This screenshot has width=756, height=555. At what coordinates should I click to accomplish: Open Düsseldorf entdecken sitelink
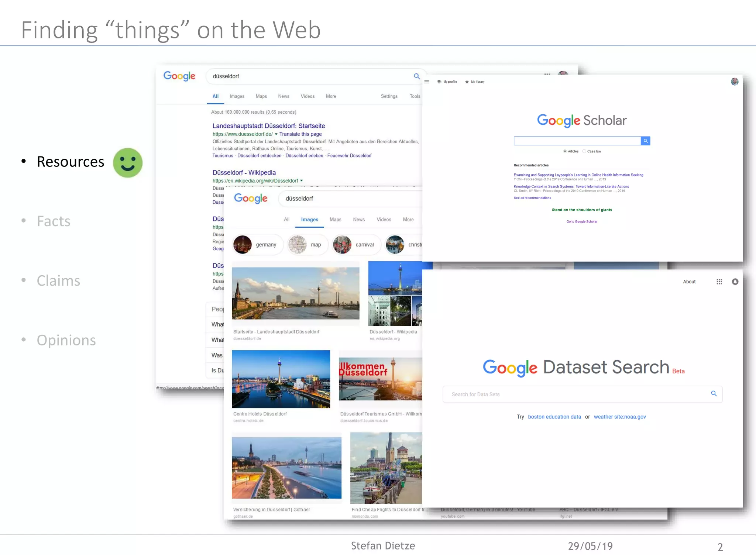(x=260, y=156)
